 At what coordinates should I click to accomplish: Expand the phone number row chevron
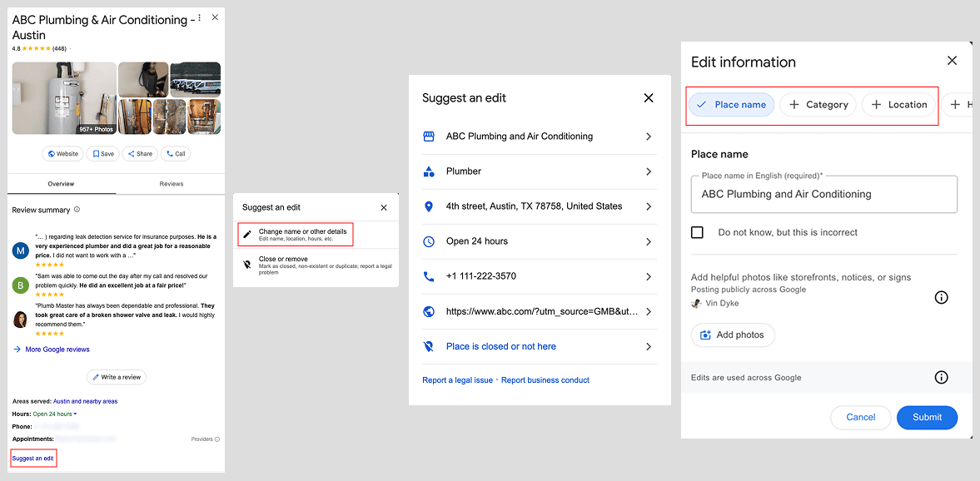point(649,276)
